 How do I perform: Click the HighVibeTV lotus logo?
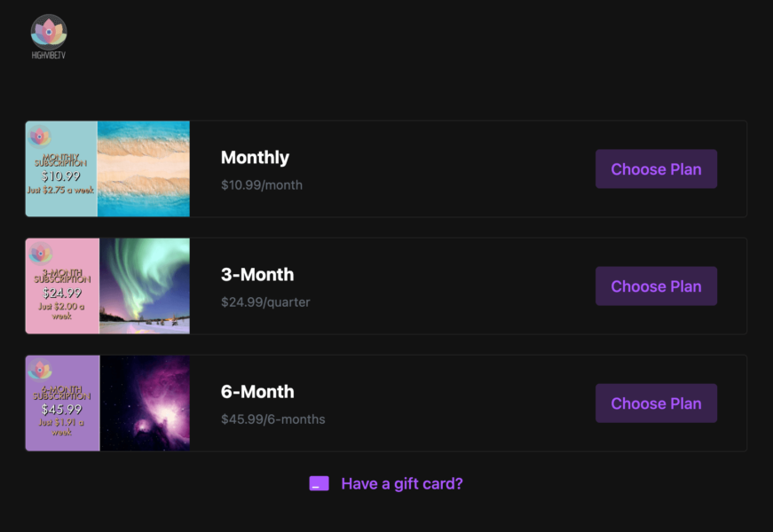[49, 32]
